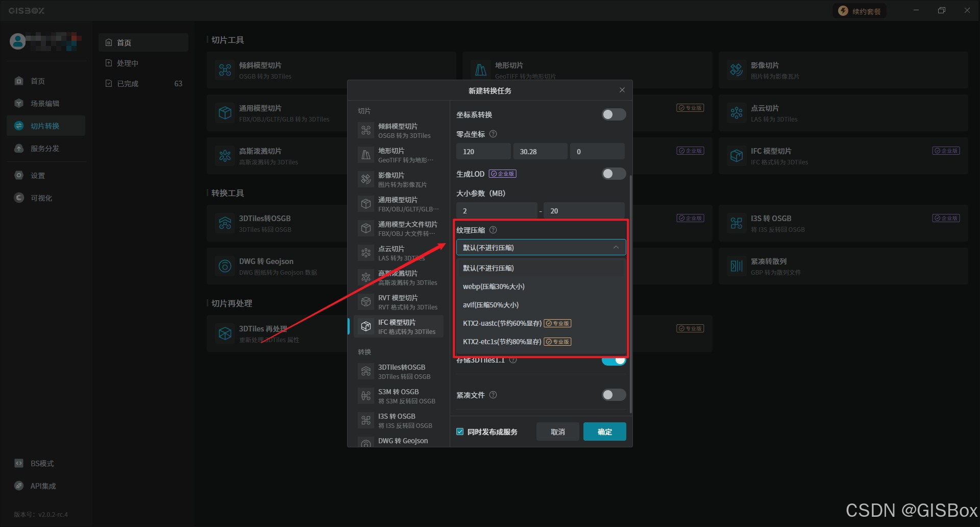Viewport: 980px width, 527px height.
Task: Choose KTX2-etc1s(节约80%显存) option
Action: pyautogui.click(x=541, y=342)
